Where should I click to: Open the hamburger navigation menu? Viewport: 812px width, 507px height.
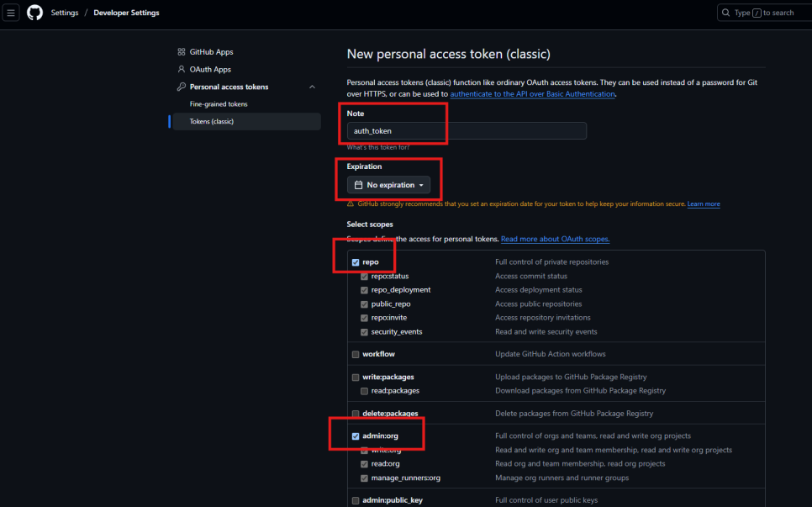click(x=10, y=13)
